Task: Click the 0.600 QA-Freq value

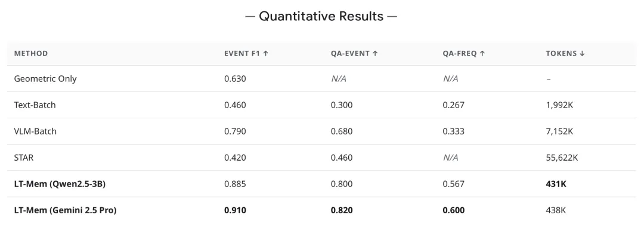Action: [x=454, y=210]
